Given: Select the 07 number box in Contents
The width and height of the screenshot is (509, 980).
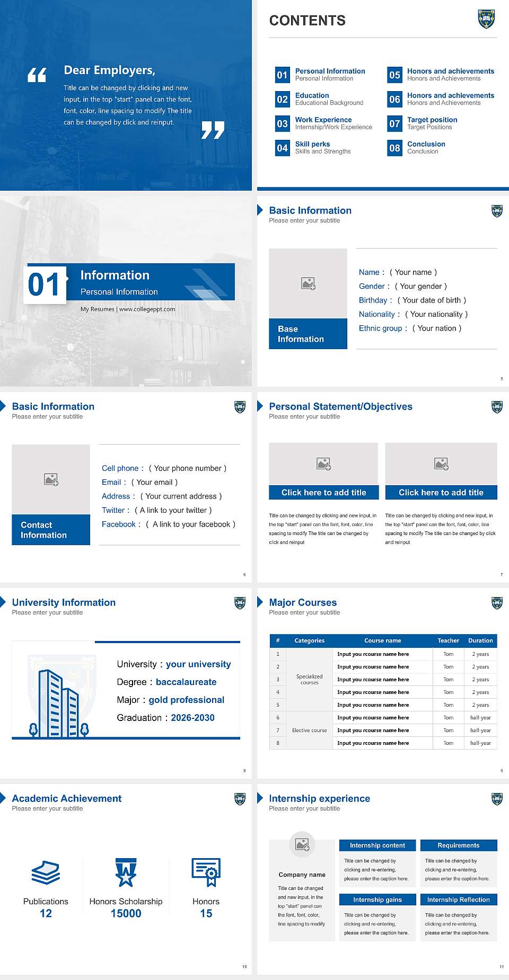Looking at the screenshot, I should click(x=394, y=123).
